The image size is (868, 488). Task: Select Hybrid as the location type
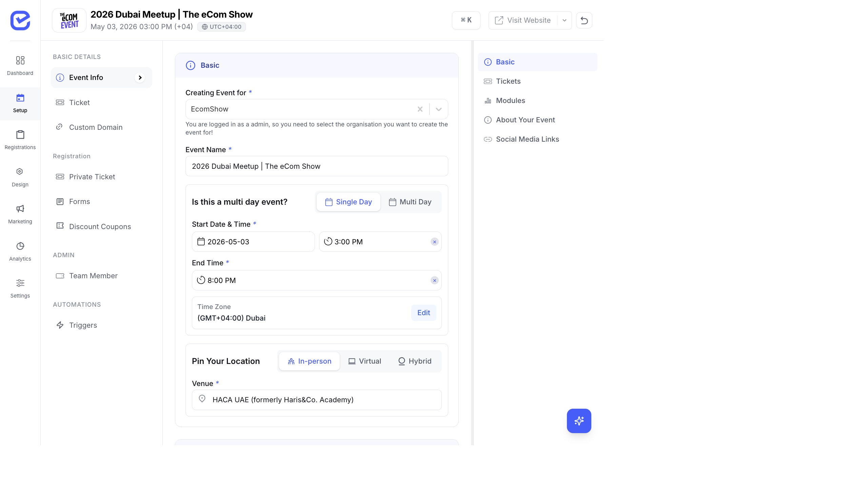[414, 361]
